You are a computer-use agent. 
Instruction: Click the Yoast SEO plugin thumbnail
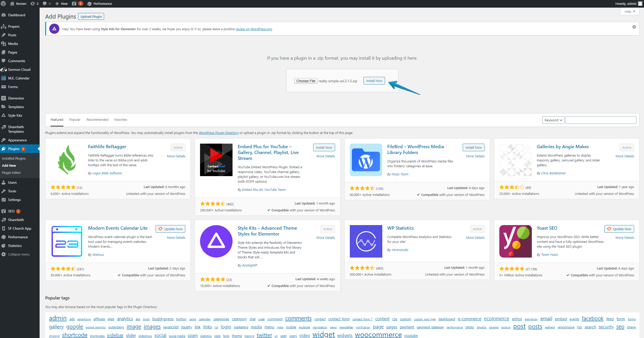point(515,241)
